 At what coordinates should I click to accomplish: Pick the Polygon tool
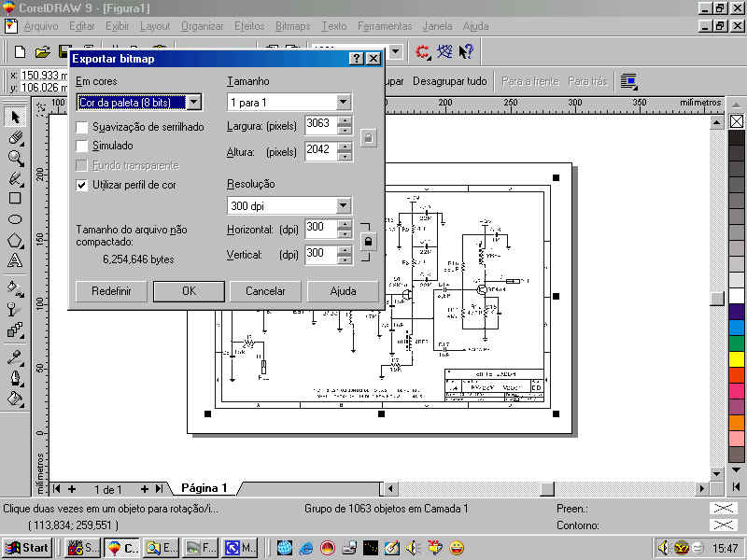(15, 240)
